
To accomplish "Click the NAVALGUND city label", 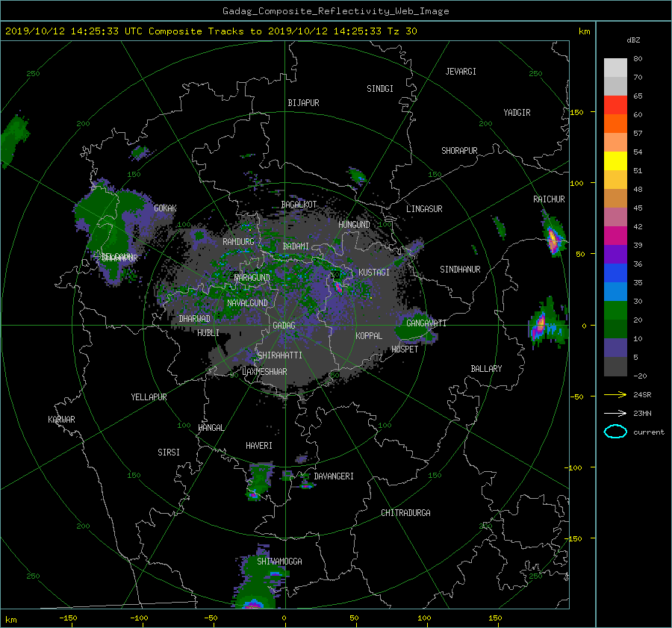I will pyautogui.click(x=247, y=303).
